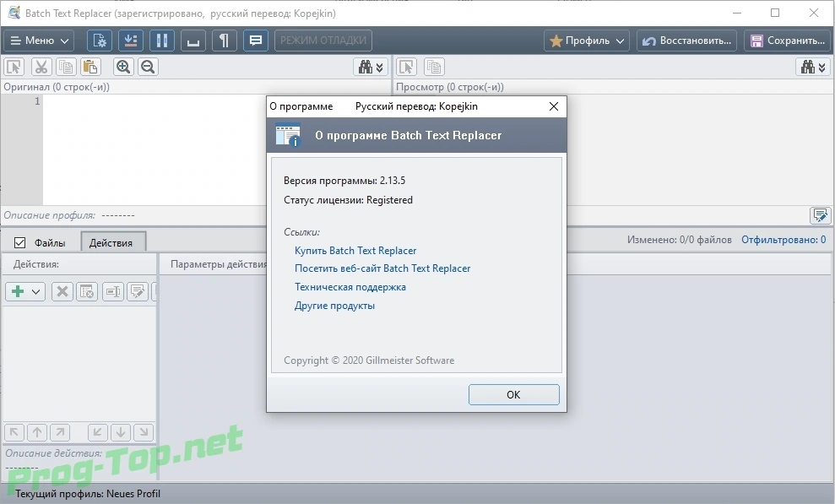Click Статус лицензии: Registered text
Screen dimensions: 835x504
click(348, 200)
